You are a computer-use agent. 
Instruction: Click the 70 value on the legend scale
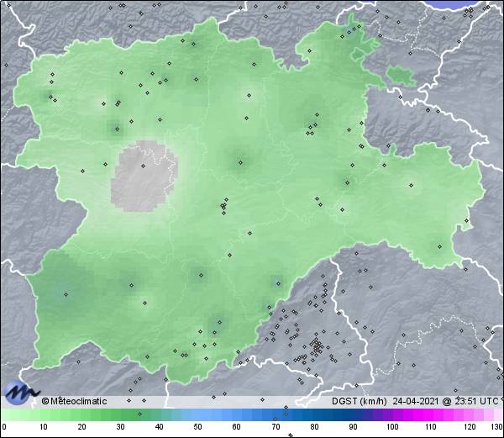pos(276,427)
